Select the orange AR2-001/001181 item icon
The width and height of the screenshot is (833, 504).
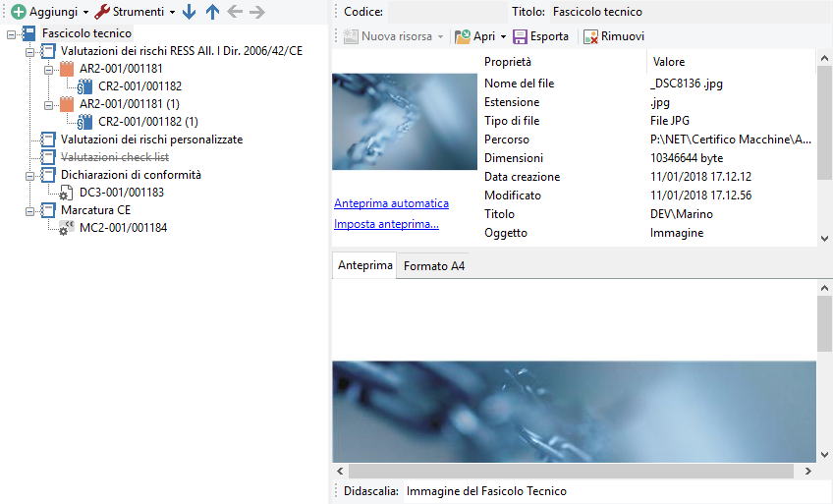(67, 69)
